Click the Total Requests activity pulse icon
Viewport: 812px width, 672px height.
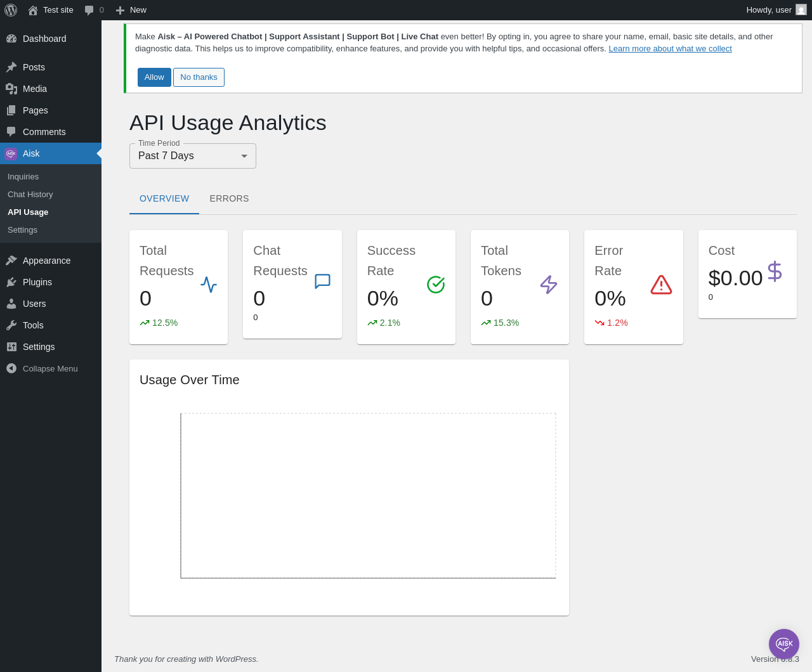(x=209, y=284)
